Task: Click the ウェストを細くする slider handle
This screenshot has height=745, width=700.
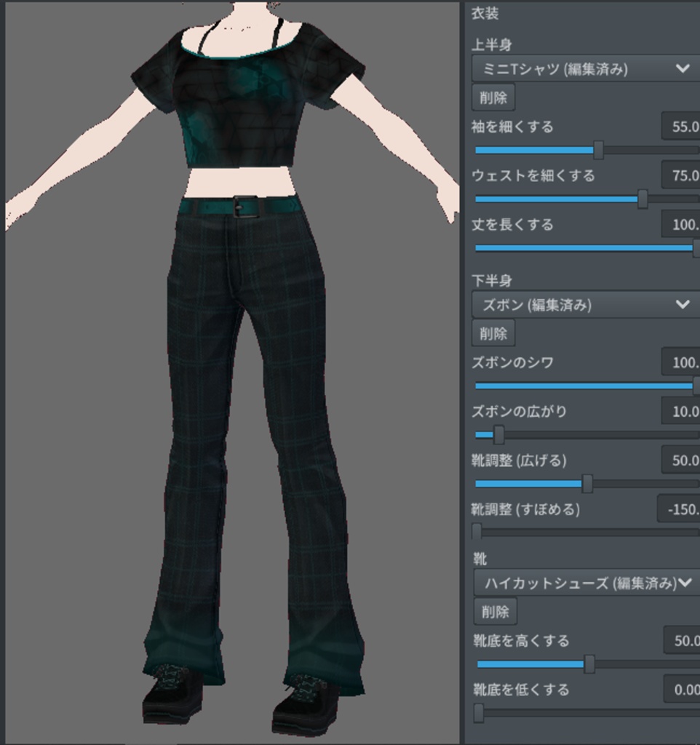Action: pos(644,197)
